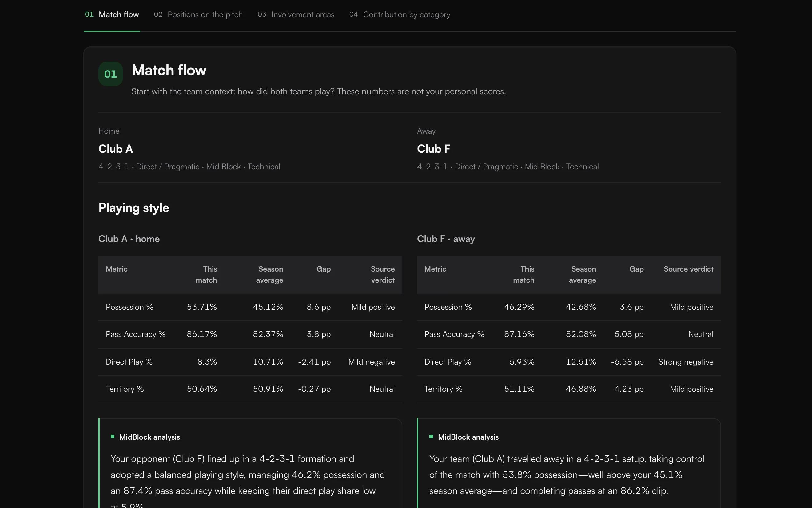812x508 pixels.
Task: Click the green 01 section badge
Action: pos(110,74)
